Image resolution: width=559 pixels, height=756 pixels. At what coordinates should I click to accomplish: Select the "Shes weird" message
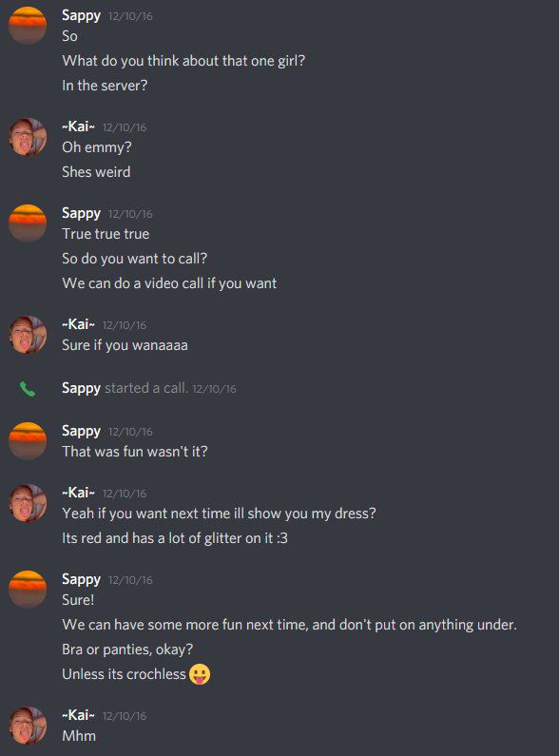[x=96, y=171]
